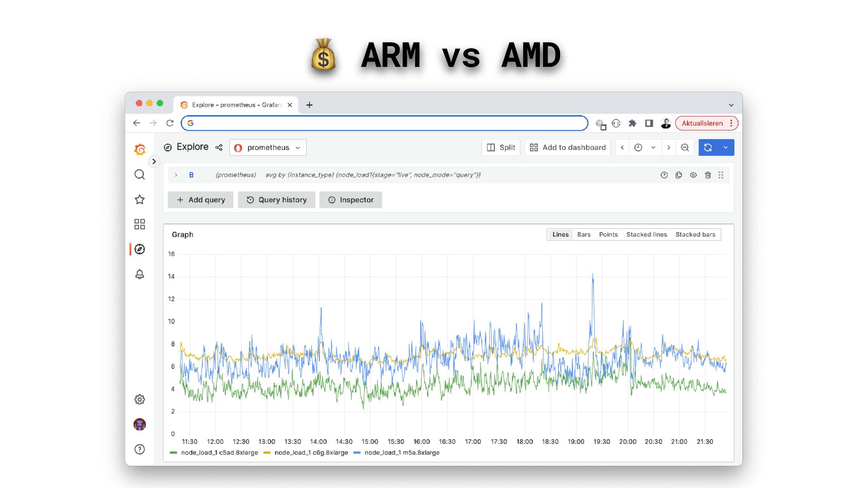Open Dashboards grid icon in sidebar
This screenshot has width=868, height=488.
pyautogui.click(x=140, y=224)
